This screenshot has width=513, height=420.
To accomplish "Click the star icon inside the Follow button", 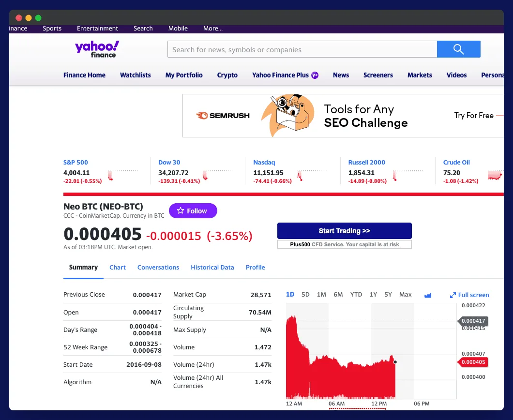I will click(x=181, y=210).
